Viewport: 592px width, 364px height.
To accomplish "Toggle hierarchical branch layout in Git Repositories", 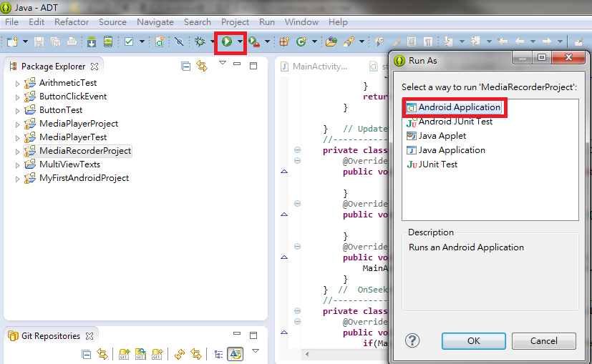I will 218,354.
